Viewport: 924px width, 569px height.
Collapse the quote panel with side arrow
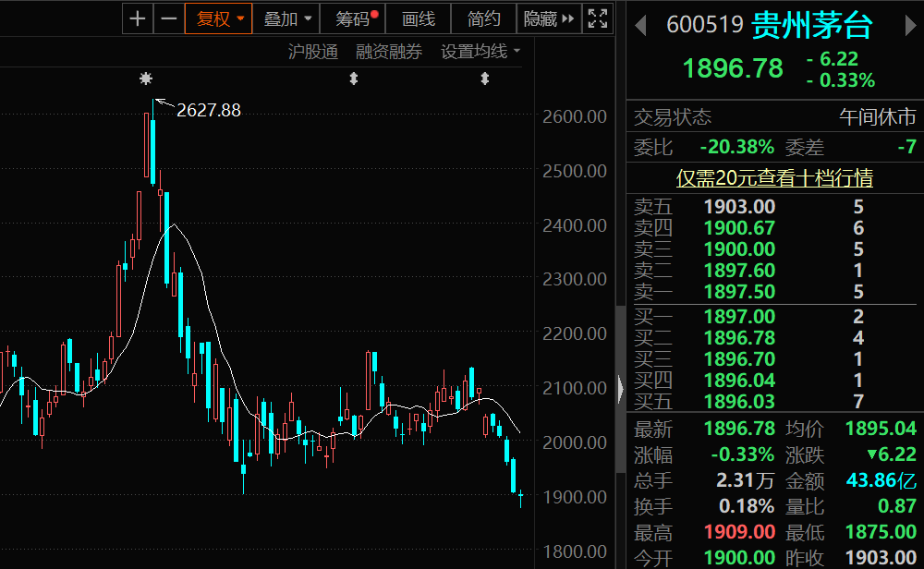(x=621, y=390)
